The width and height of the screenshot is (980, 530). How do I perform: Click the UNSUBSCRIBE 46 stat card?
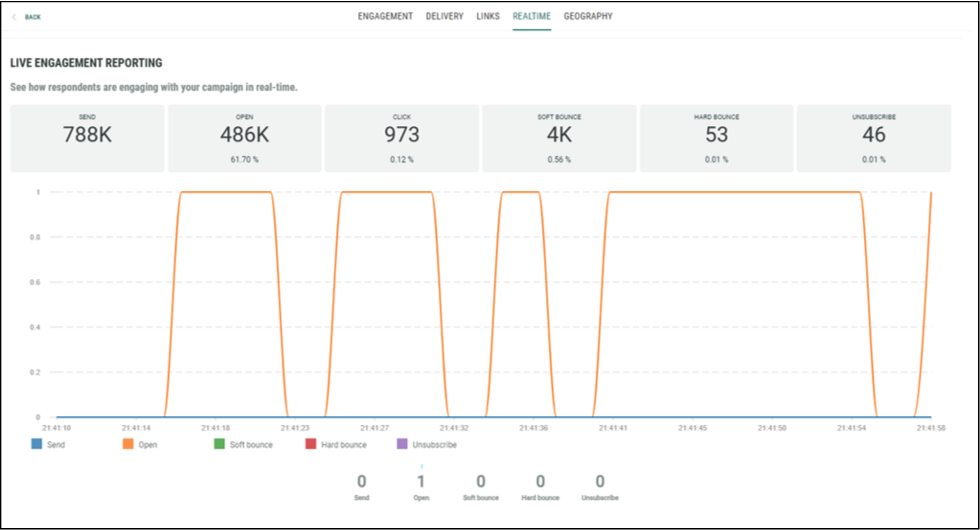[874, 138]
